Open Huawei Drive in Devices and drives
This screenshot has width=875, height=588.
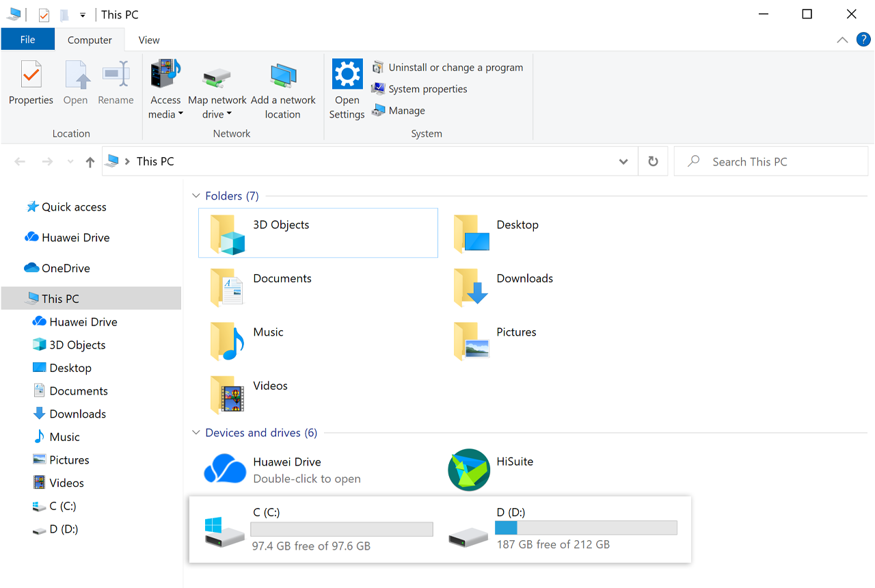[x=225, y=470]
